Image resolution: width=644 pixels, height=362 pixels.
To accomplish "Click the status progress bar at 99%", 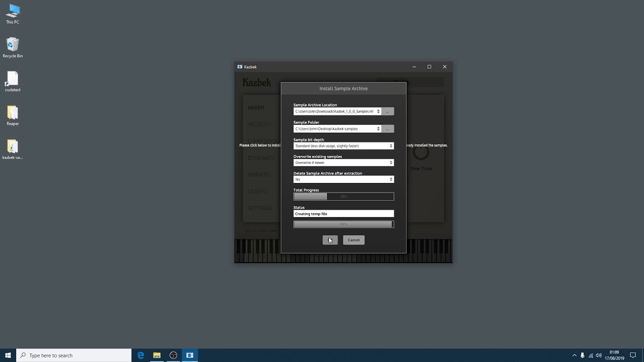I will (344, 224).
